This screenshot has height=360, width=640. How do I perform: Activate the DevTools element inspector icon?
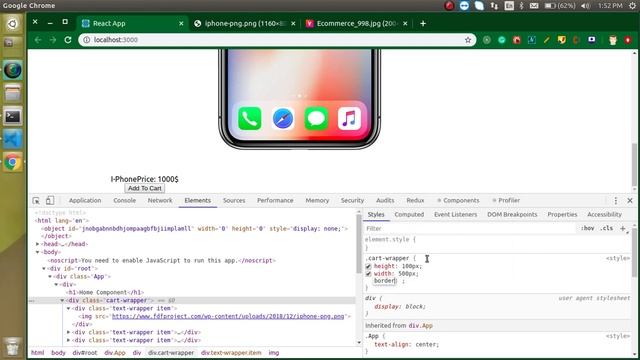pyautogui.click(x=36, y=200)
